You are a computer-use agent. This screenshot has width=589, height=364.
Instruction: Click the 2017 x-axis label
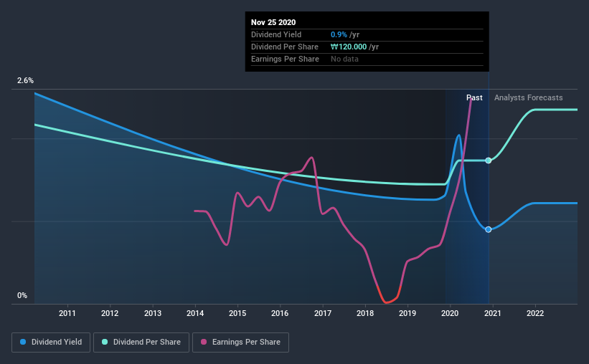[x=323, y=313]
